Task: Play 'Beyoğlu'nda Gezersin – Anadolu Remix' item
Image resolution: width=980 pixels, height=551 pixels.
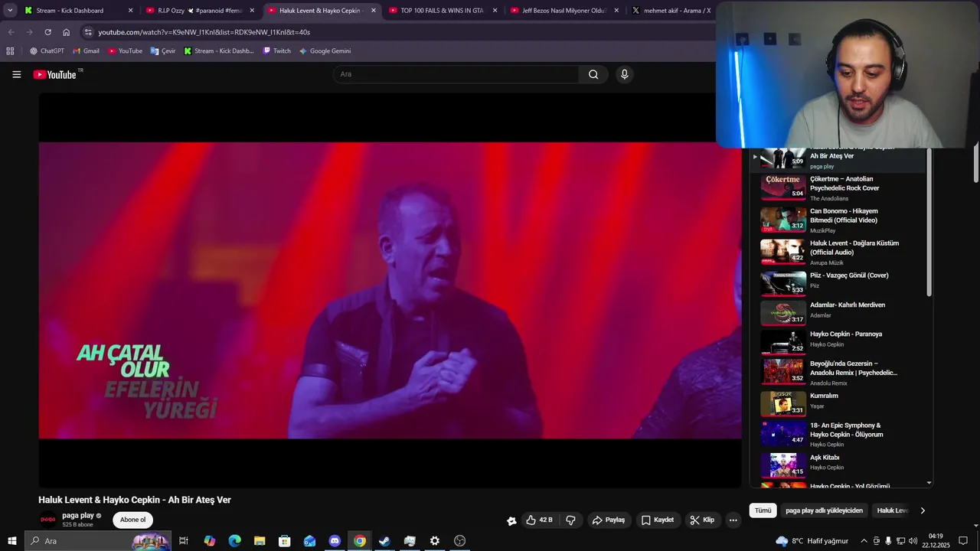Action: point(839,372)
